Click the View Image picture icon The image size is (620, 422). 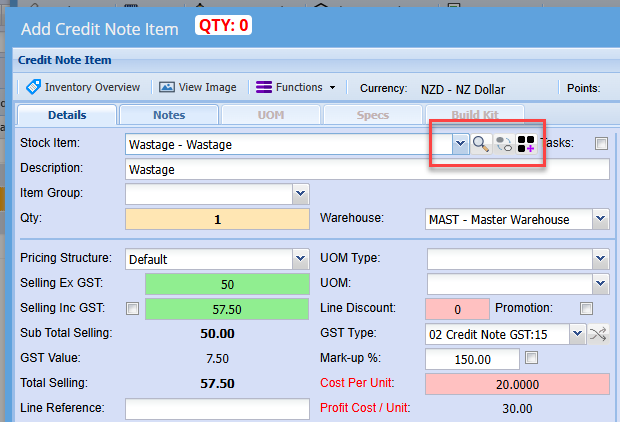[166, 87]
